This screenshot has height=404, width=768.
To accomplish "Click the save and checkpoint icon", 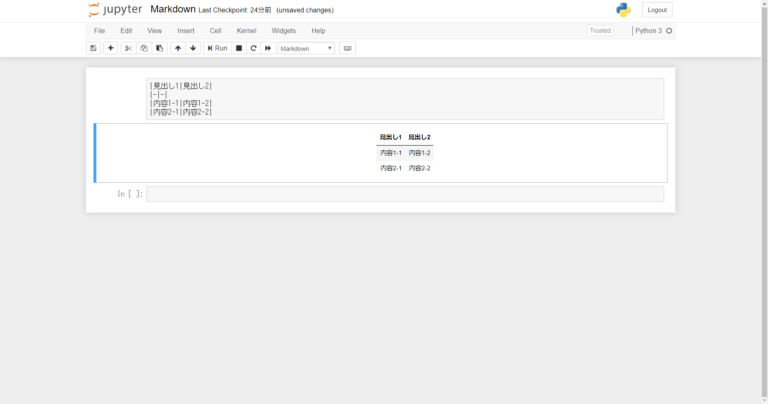I will 93,48.
